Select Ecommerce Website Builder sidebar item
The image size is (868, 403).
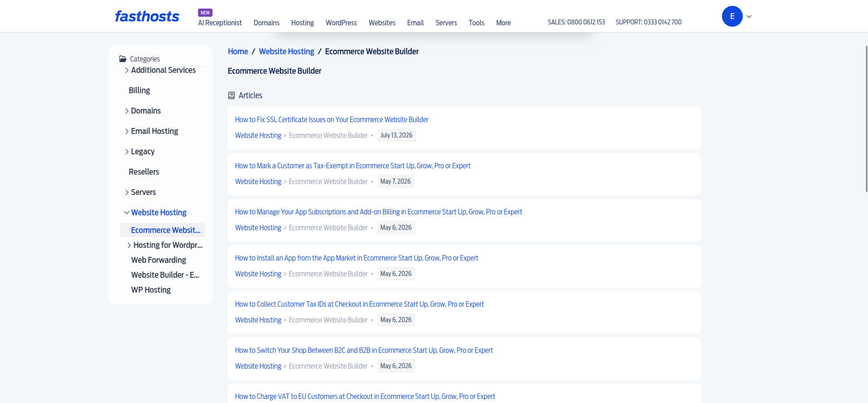click(163, 230)
